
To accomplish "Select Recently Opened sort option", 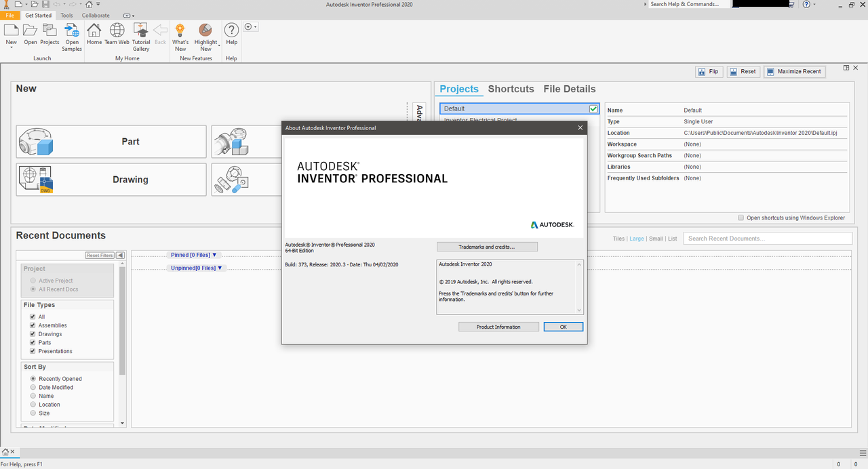I will 33,379.
